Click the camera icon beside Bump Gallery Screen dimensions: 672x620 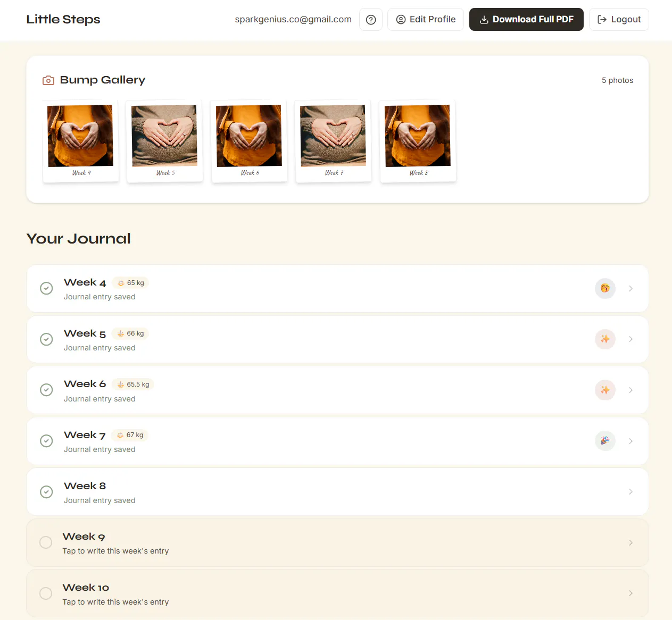pos(48,80)
